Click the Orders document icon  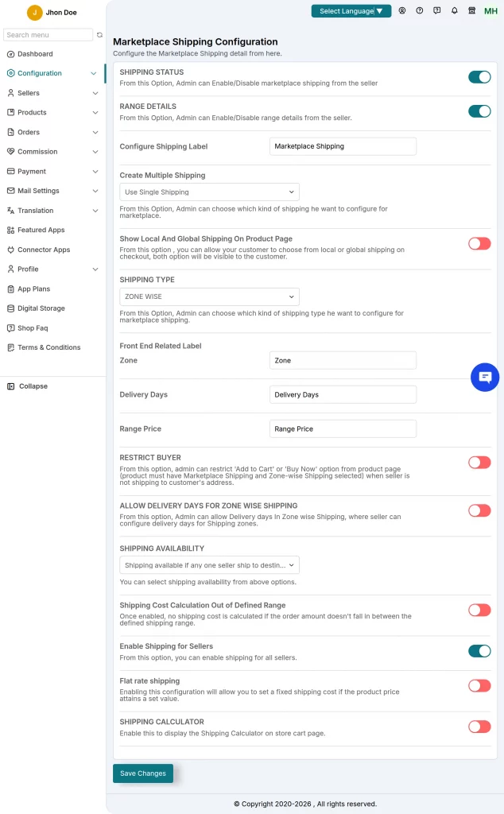tap(10, 132)
